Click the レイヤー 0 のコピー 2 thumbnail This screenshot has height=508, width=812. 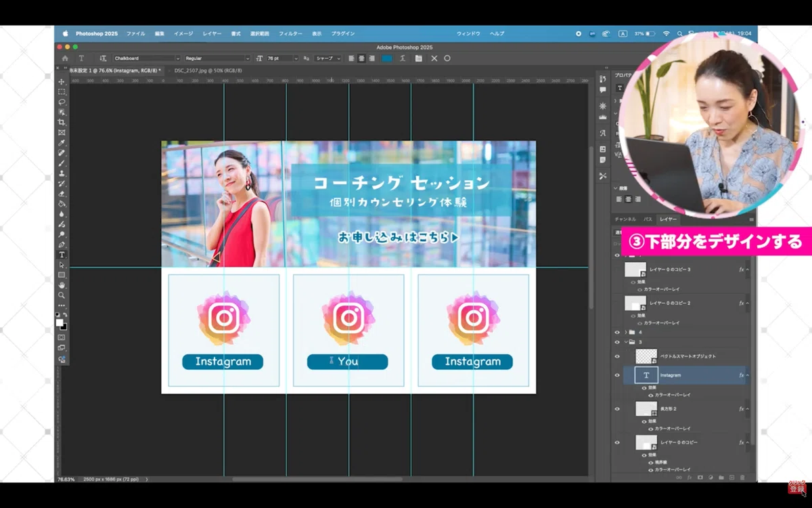pyautogui.click(x=635, y=303)
